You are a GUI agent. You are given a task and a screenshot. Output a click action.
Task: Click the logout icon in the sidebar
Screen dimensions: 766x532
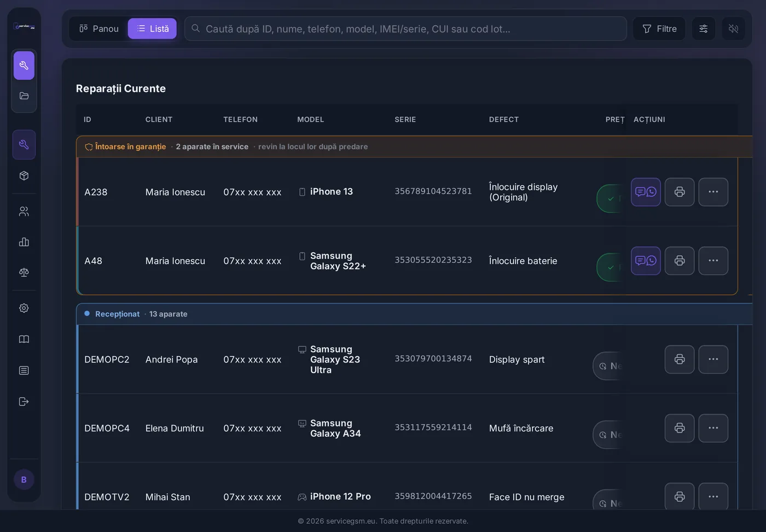[24, 402]
